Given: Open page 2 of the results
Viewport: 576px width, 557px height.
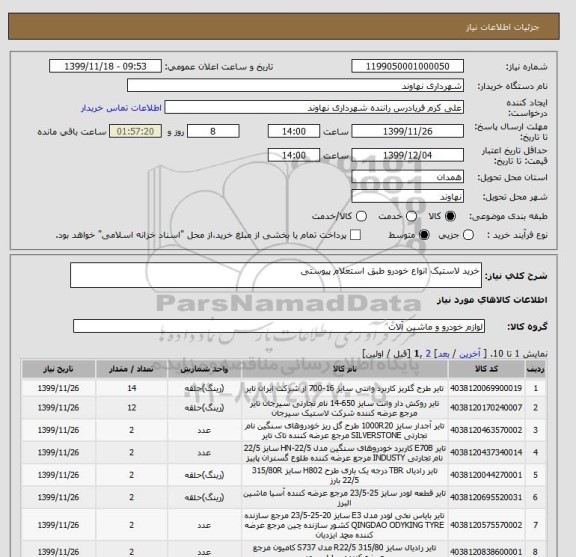Looking at the screenshot, I should point(428,354).
